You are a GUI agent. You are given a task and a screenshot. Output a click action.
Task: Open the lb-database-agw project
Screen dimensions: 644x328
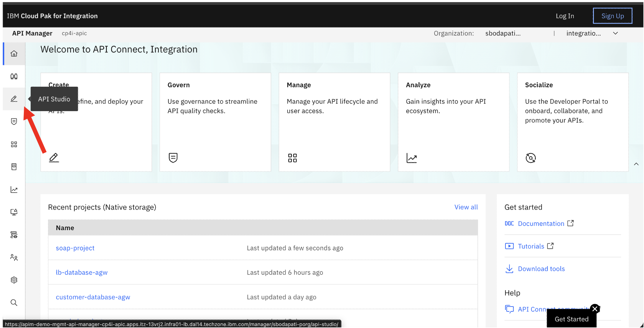[x=82, y=272]
